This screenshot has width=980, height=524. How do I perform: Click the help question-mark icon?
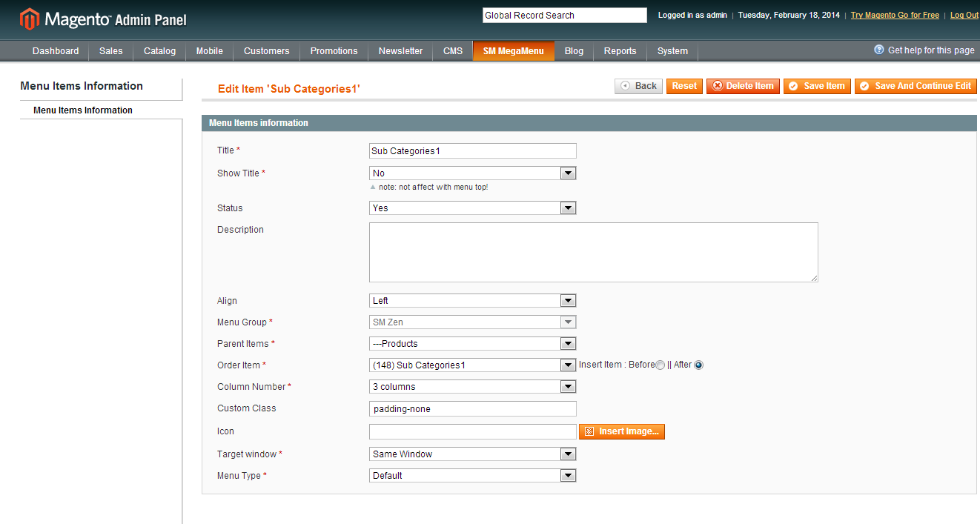[x=879, y=50]
